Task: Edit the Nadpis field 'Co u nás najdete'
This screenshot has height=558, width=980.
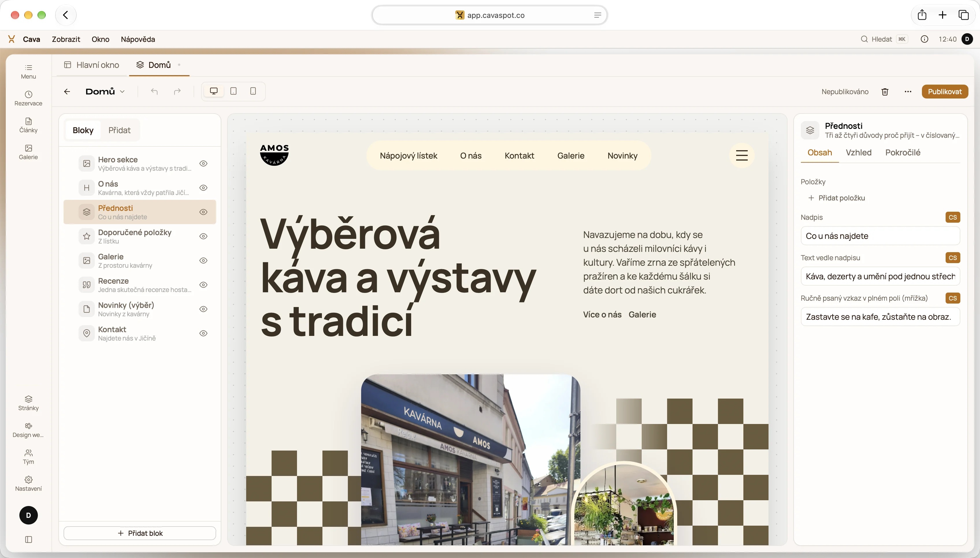Action: coord(880,236)
